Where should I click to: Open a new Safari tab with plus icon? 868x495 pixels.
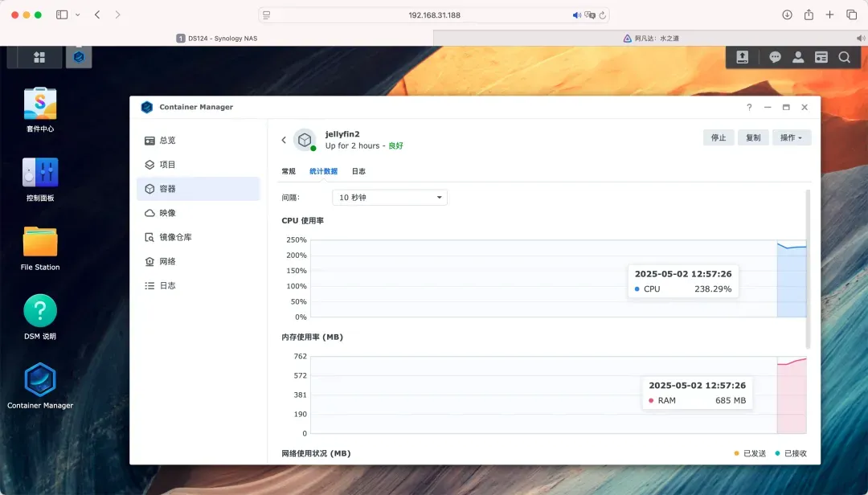click(829, 15)
